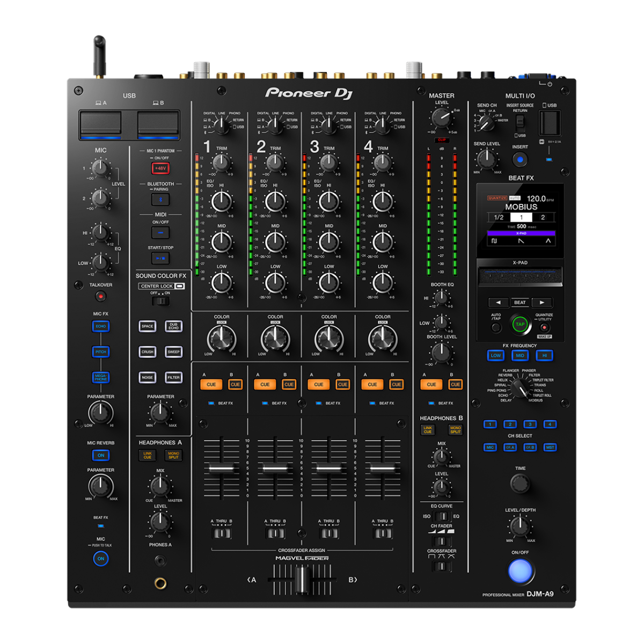Choose the SPACE sound color FX
The image size is (644, 644).
148,326
